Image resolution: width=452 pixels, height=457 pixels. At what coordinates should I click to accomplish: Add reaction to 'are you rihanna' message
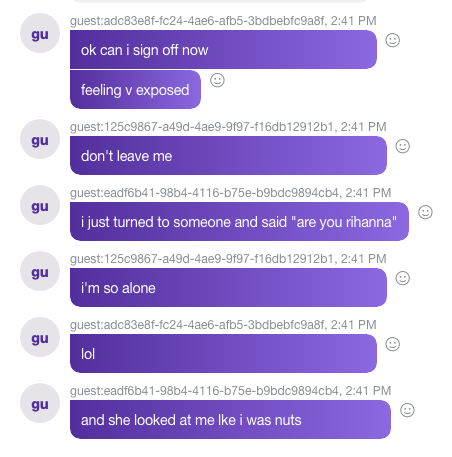point(425,212)
